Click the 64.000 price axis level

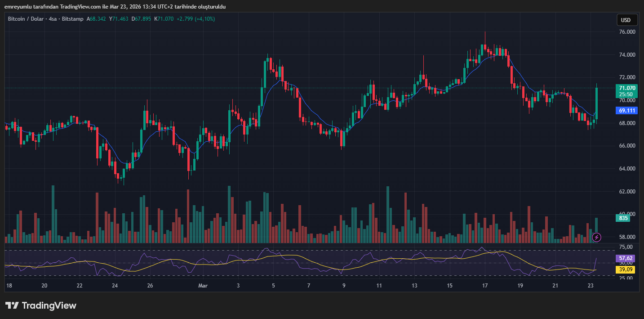tap(627, 169)
